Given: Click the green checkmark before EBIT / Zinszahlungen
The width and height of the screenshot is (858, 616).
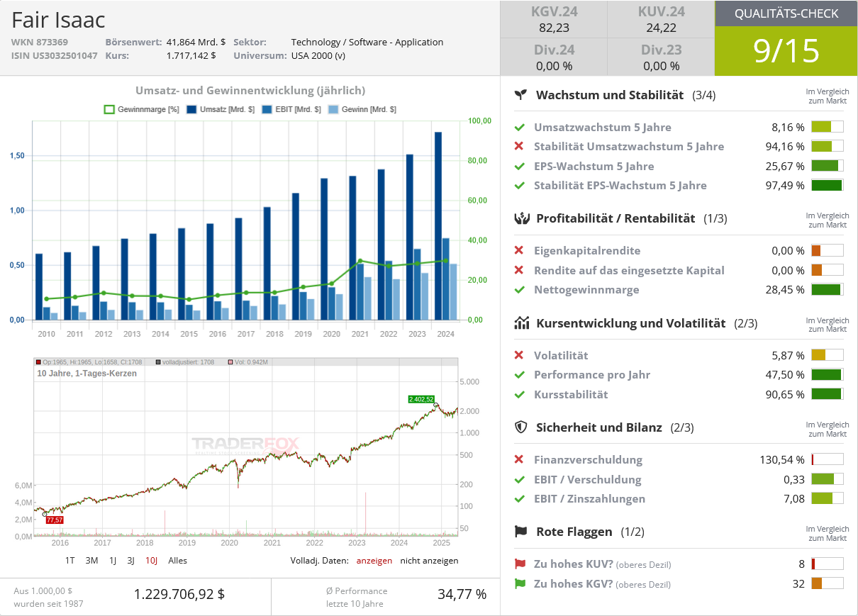Looking at the screenshot, I should click(x=520, y=498).
